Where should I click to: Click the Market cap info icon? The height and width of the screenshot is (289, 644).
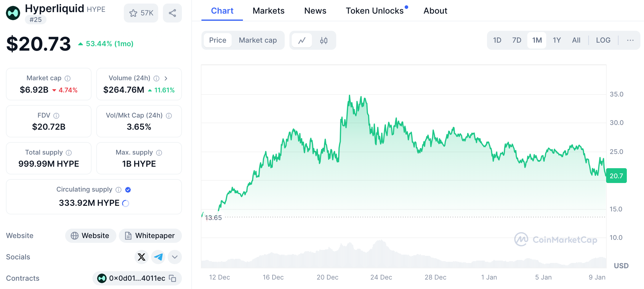point(68,78)
